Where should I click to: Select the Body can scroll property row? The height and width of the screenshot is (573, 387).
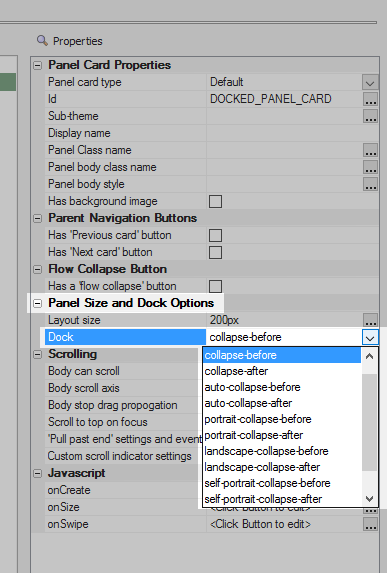(124, 371)
